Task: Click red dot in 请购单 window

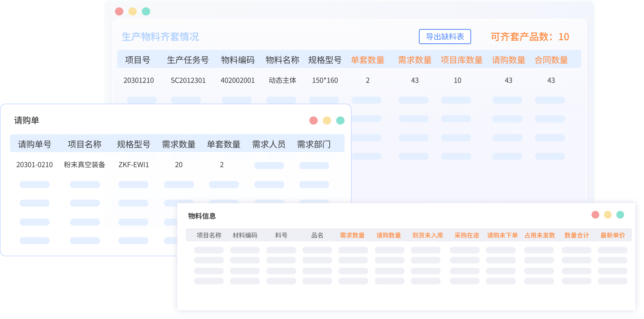Action: point(313,120)
